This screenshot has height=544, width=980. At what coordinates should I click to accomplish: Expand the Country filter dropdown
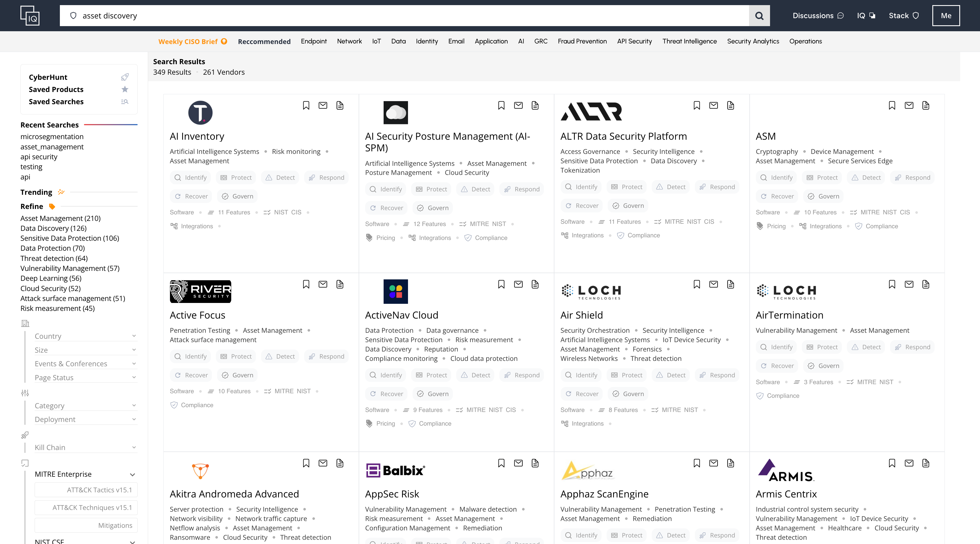pos(85,336)
